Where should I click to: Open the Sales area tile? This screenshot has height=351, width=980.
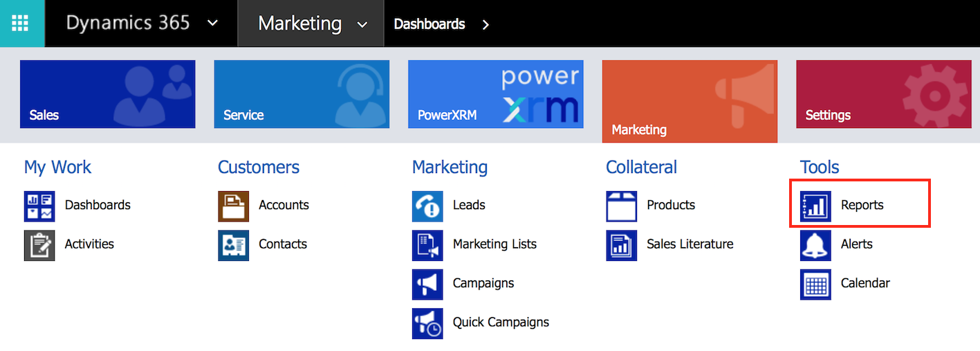pos(107,94)
